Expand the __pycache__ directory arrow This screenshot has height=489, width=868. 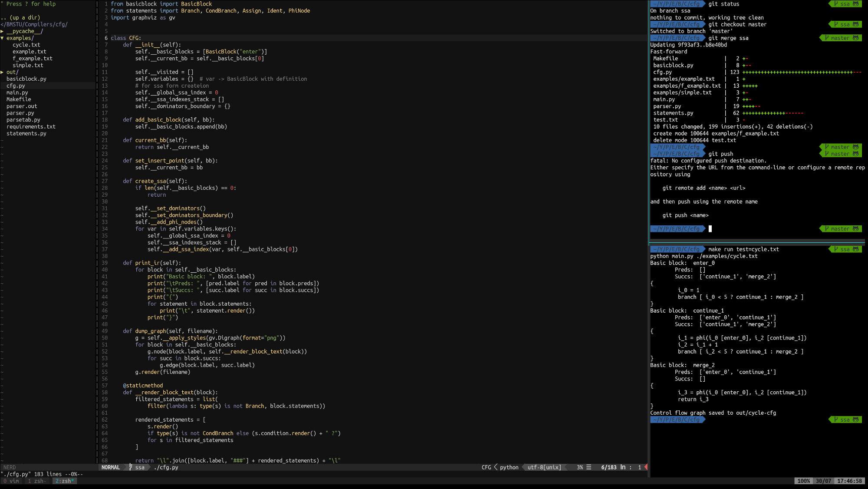pyautogui.click(x=2, y=31)
